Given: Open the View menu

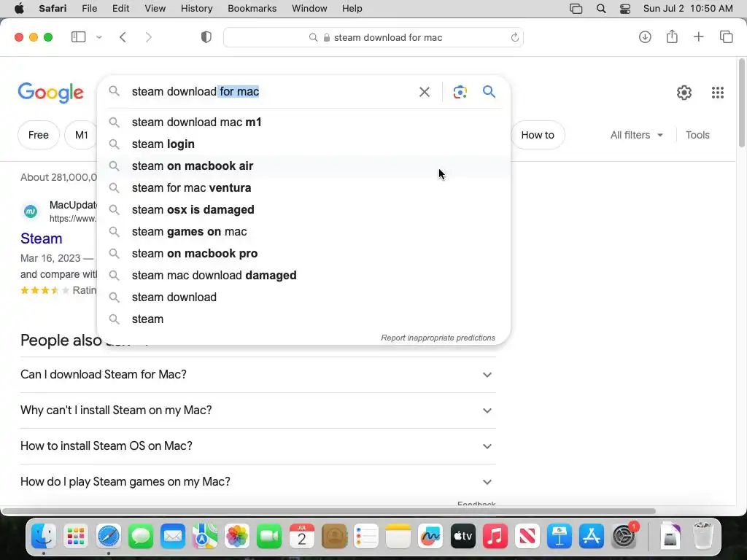Looking at the screenshot, I should 155,9.
